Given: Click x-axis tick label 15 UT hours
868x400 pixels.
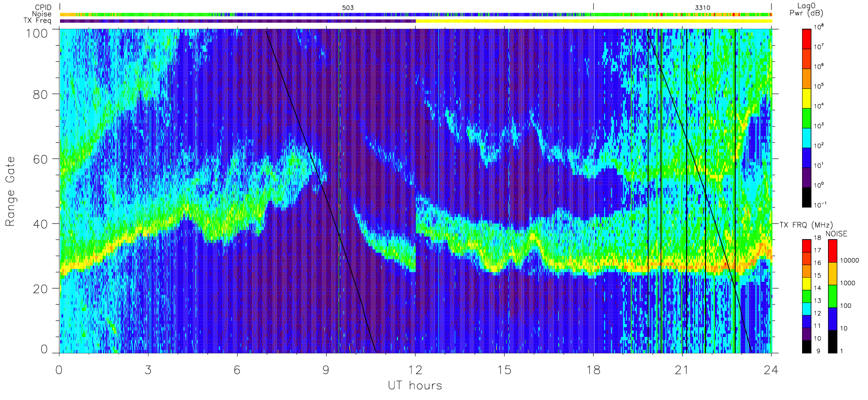Looking at the screenshot, I should click(x=504, y=370).
